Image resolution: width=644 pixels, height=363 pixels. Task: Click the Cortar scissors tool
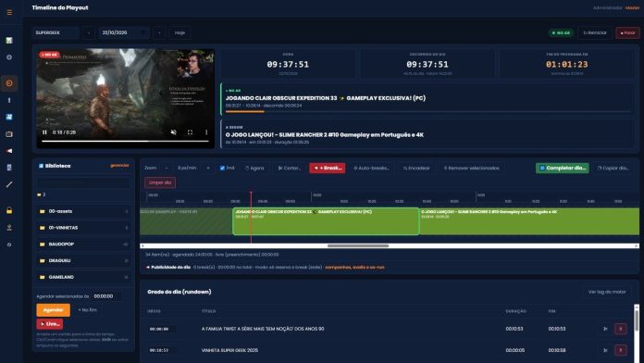point(290,168)
